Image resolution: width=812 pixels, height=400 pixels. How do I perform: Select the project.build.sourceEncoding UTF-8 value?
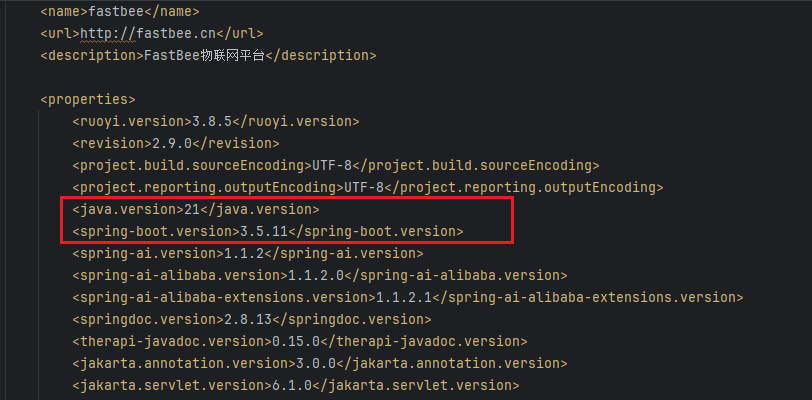coord(332,166)
